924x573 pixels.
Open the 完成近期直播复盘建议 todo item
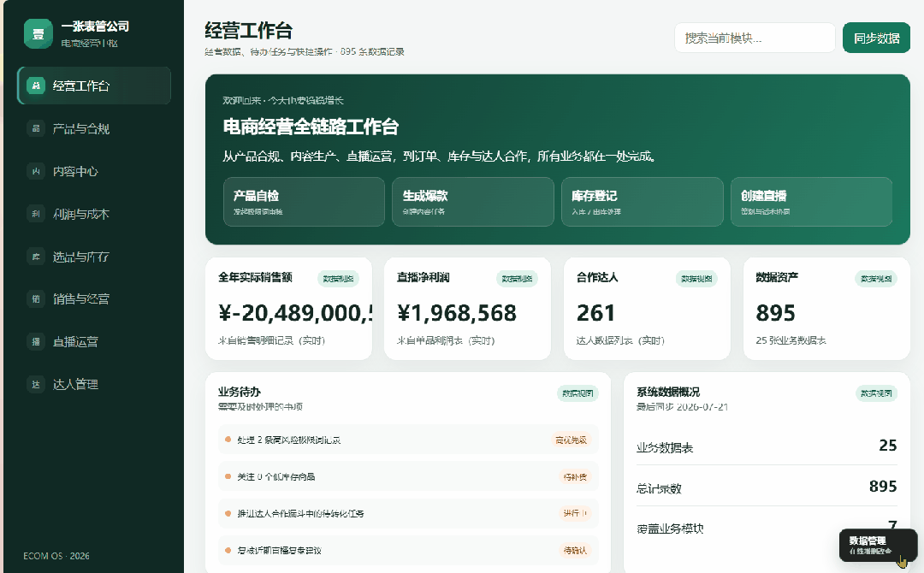pyautogui.click(x=408, y=551)
